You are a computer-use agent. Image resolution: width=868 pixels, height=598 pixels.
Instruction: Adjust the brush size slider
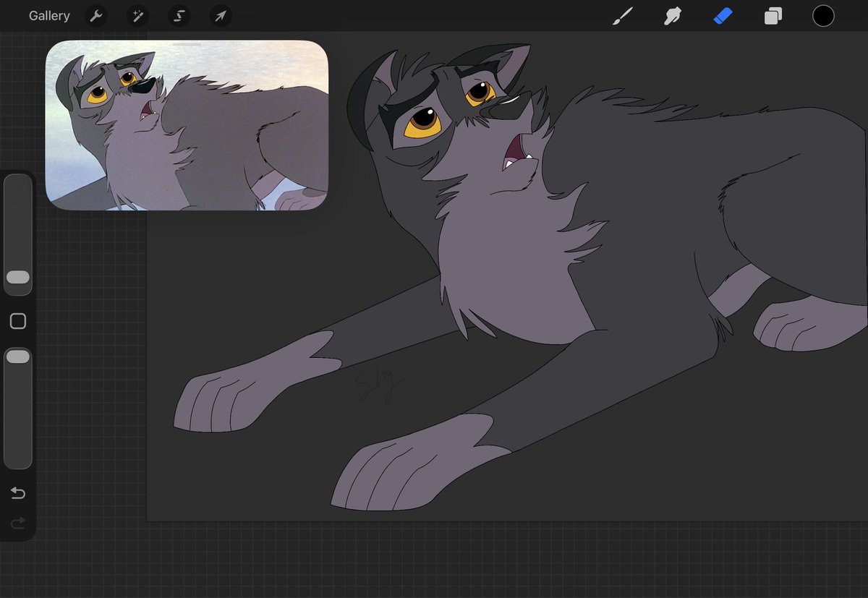coord(18,235)
